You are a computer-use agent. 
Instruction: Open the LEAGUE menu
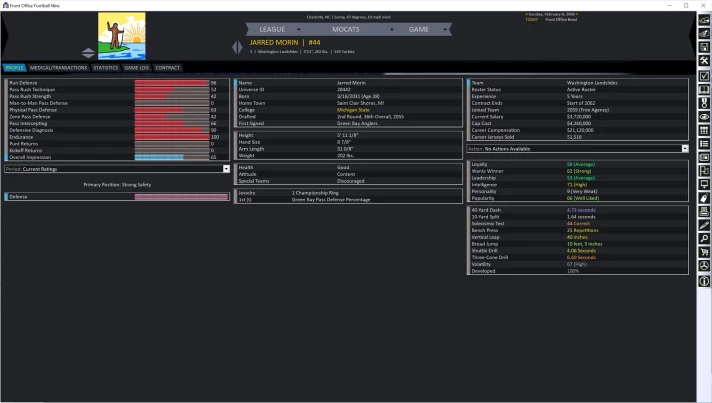click(272, 29)
